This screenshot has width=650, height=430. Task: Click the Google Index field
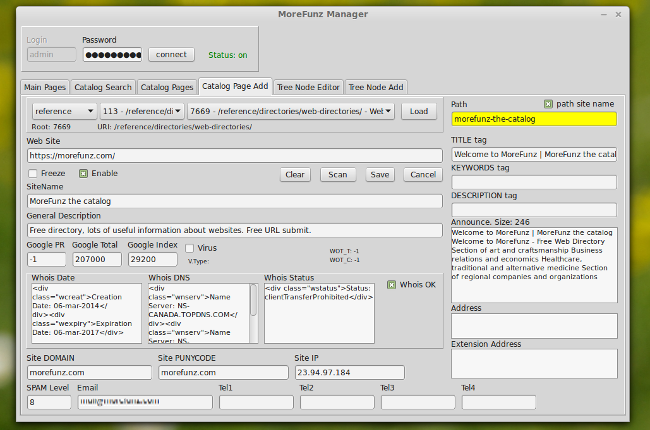153,259
